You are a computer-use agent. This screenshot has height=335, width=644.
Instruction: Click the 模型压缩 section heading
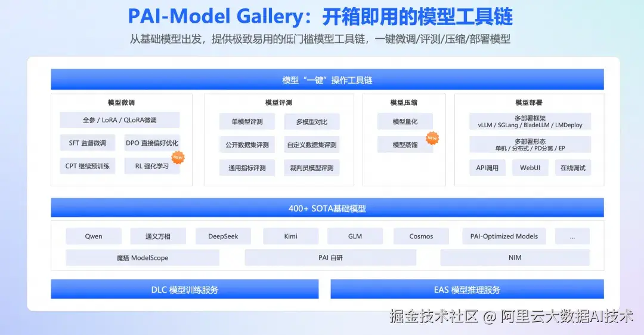point(404,103)
